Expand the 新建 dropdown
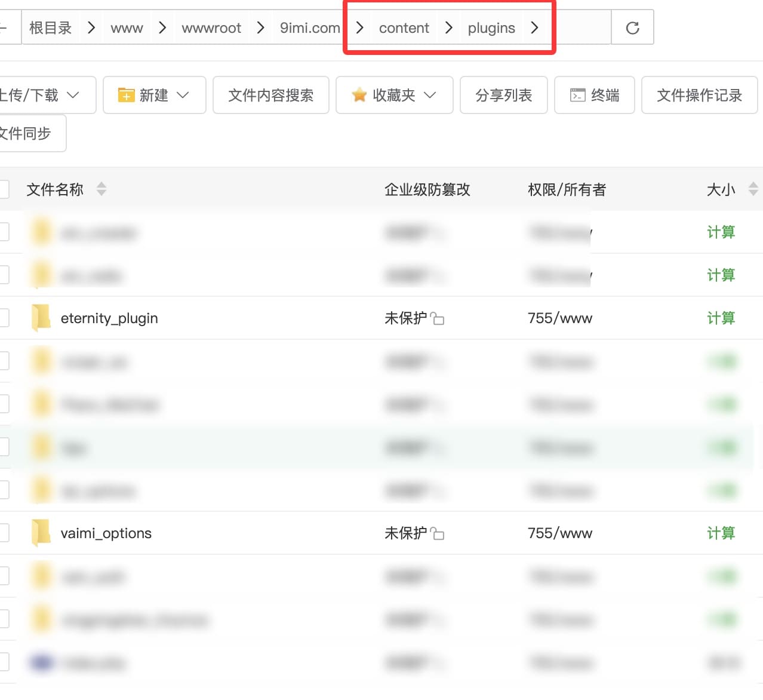The image size is (763, 700). pos(154,96)
